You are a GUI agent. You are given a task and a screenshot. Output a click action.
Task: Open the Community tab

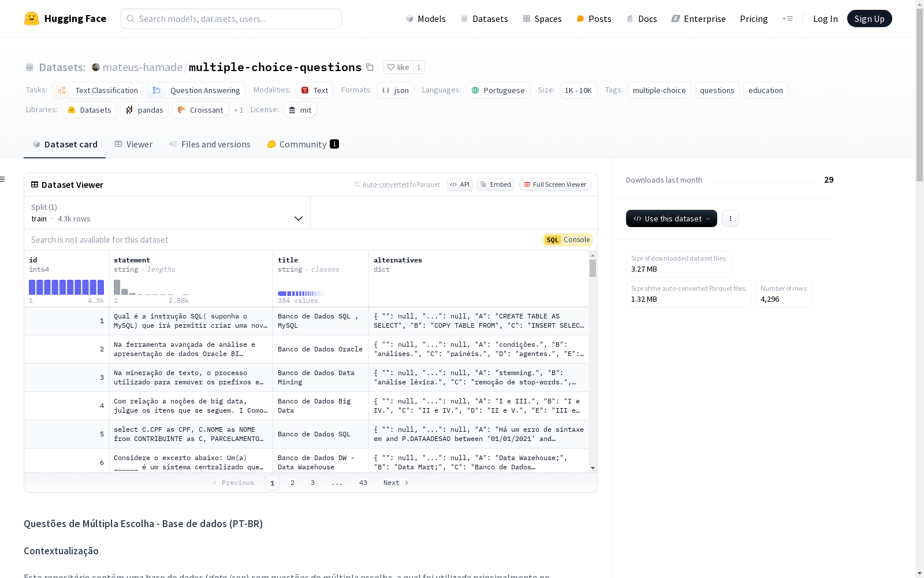(x=303, y=144)
